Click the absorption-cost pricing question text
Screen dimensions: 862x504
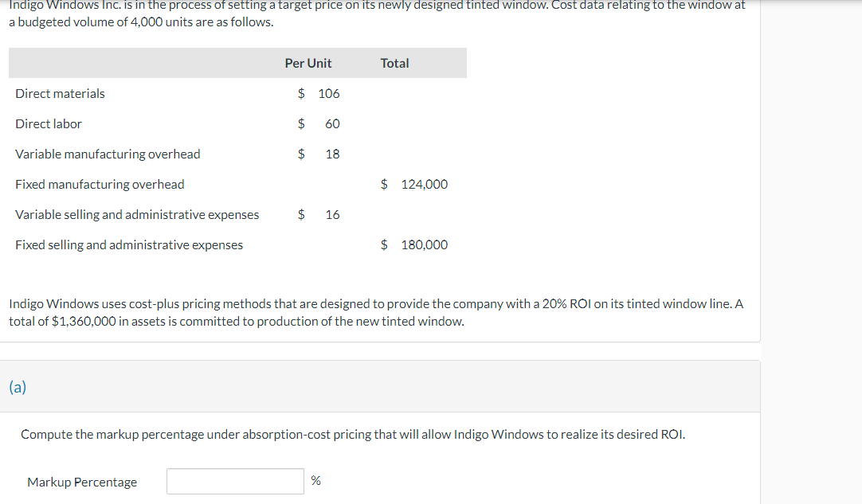click(x=353, y=434)
